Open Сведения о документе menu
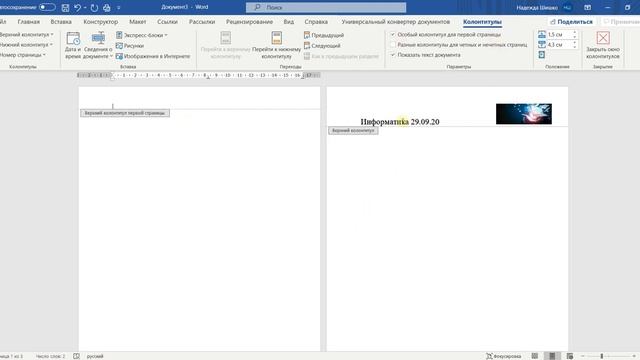Screen dimensions: 640x360 pyautogui.click(x=98, y=45)
